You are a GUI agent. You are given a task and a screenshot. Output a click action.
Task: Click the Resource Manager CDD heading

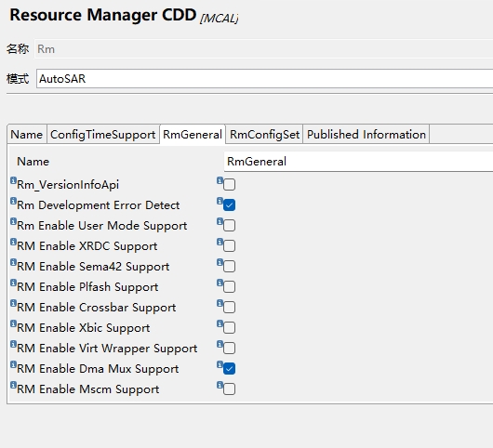(x=103, y=15)
